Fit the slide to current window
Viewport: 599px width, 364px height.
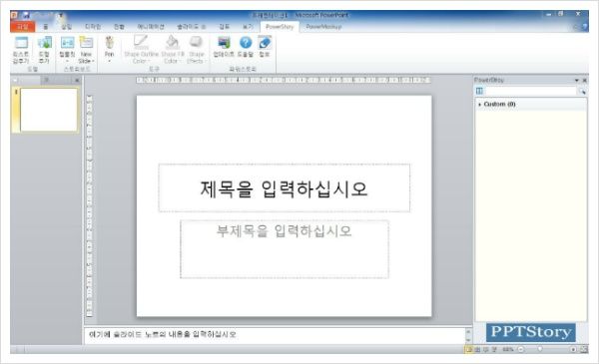point(584,349)
